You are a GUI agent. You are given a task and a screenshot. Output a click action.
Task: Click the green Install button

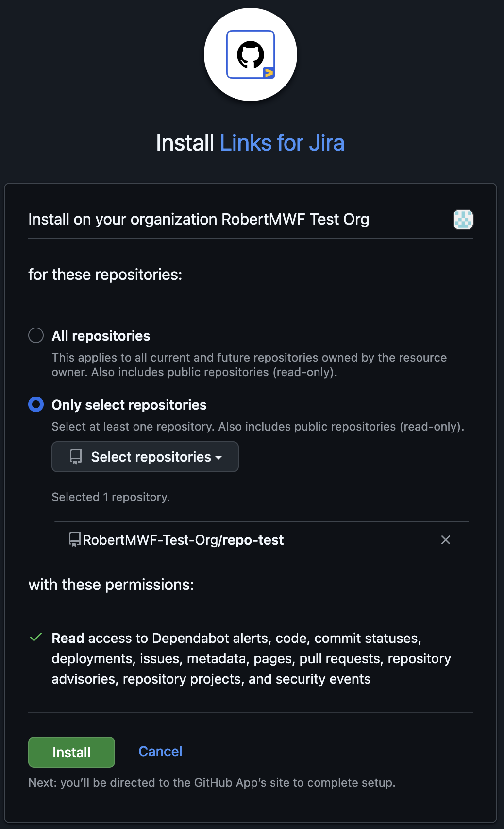[x=71, y=752]
